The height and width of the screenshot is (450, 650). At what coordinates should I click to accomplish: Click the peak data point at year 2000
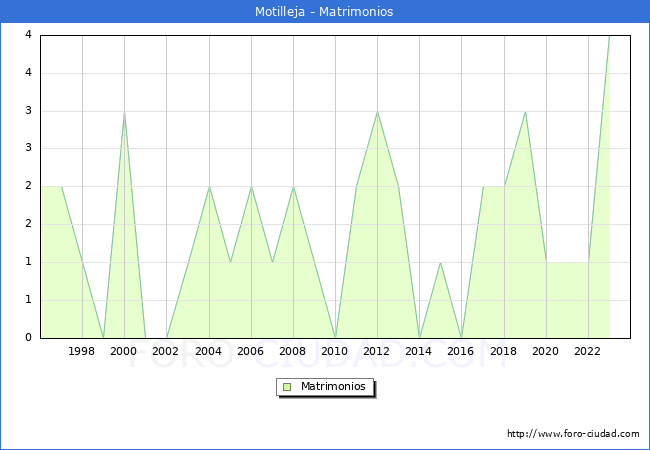tap(124, 111)
